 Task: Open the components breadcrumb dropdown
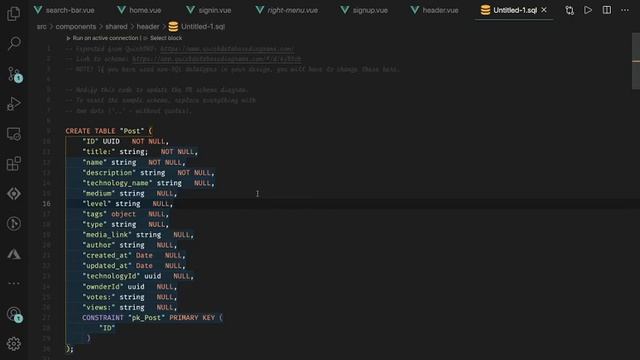click(x=76, y=27)
